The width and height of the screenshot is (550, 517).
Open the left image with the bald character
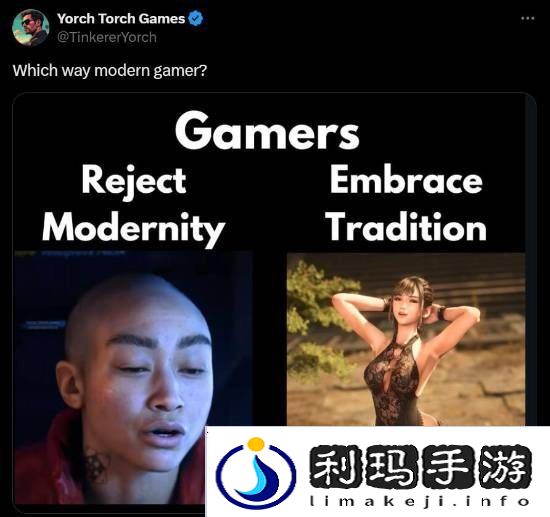[x=133, y=377]
